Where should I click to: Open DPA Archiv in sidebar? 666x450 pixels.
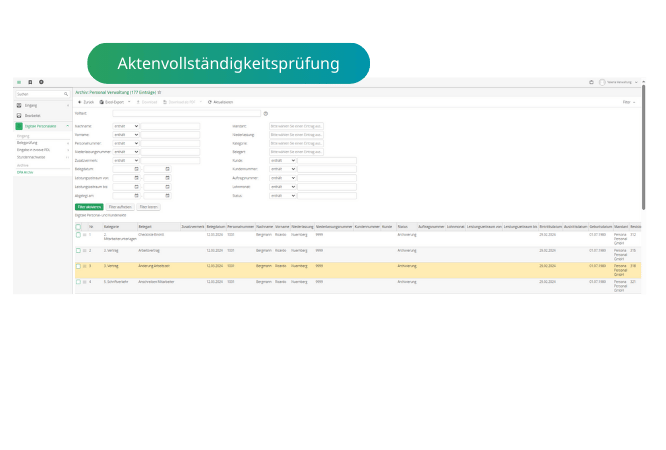25,173
